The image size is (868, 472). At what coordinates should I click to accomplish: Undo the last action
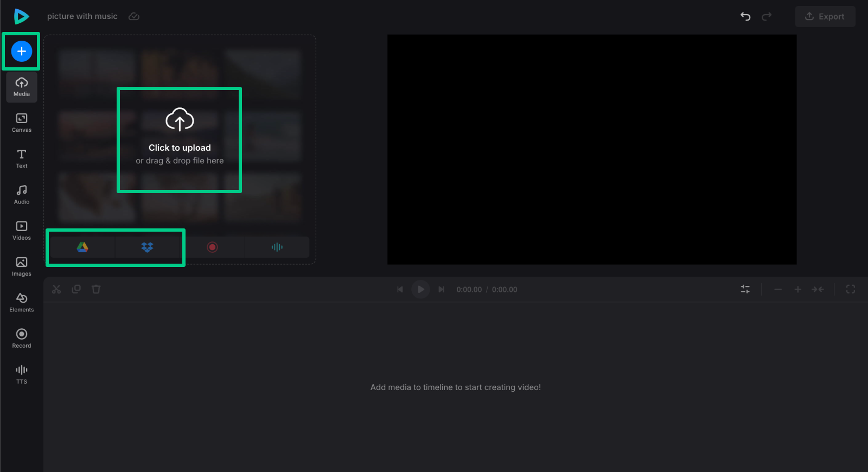coord(745,16)
